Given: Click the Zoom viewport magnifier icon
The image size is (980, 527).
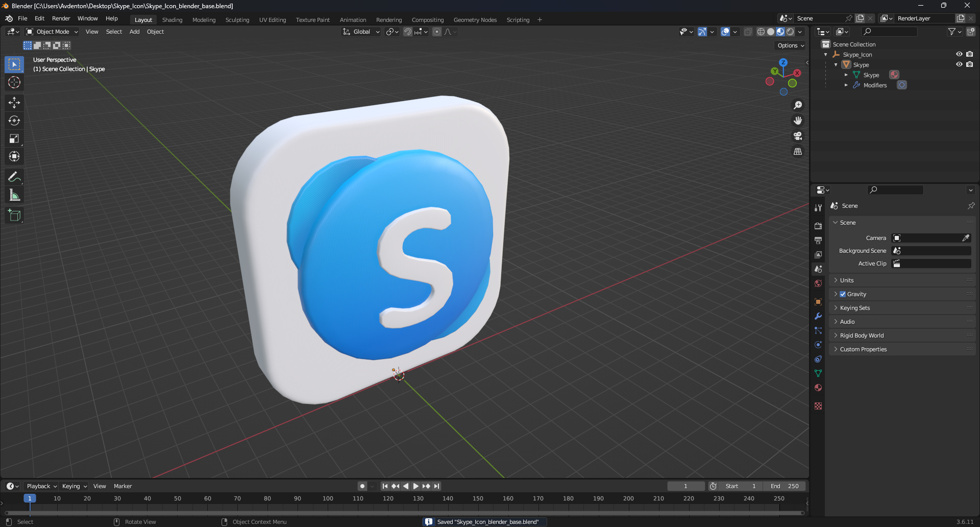Looking at the screenshot, I should (x=798, y=105).
